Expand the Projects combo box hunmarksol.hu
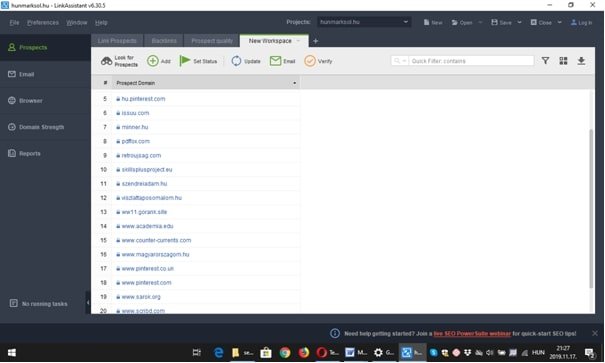Screen dimensions: 605x363 [364, 22]
